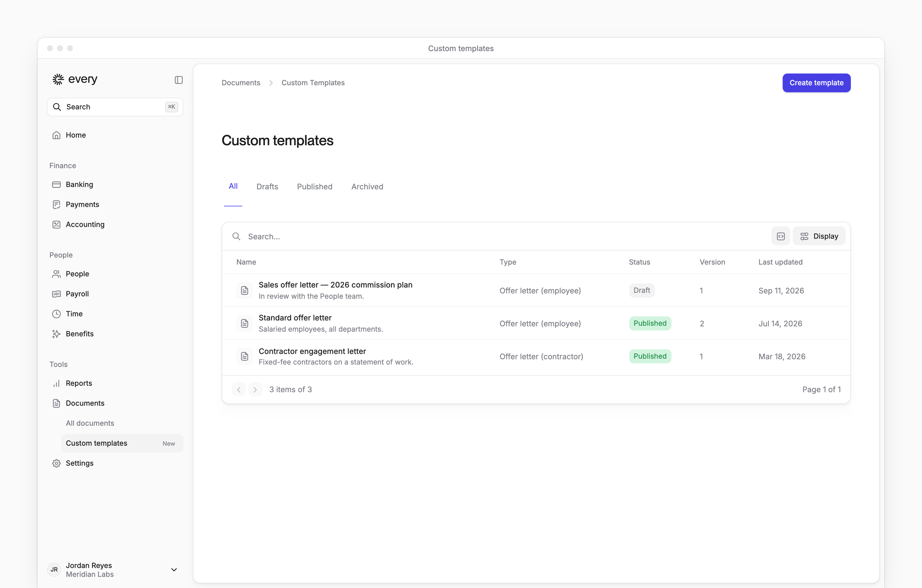
Task: Click file icon of Standard offer letter row
Action: [245, 323]
